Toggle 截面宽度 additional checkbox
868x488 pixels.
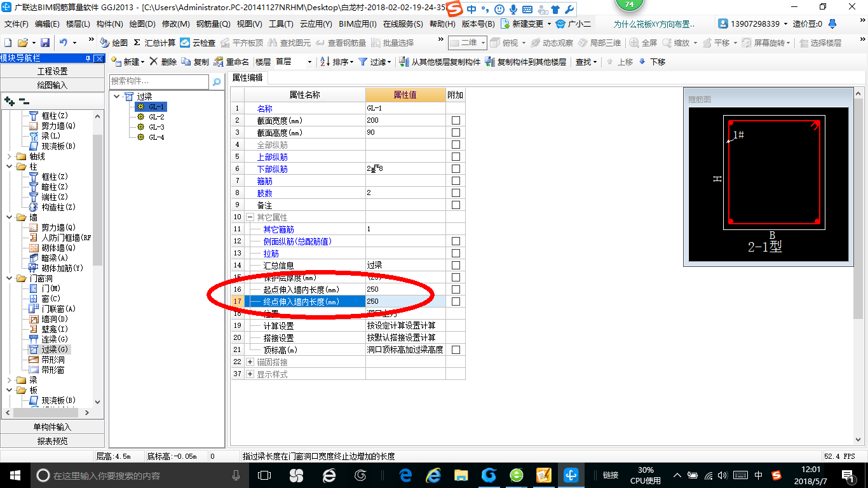pos(456,120)
